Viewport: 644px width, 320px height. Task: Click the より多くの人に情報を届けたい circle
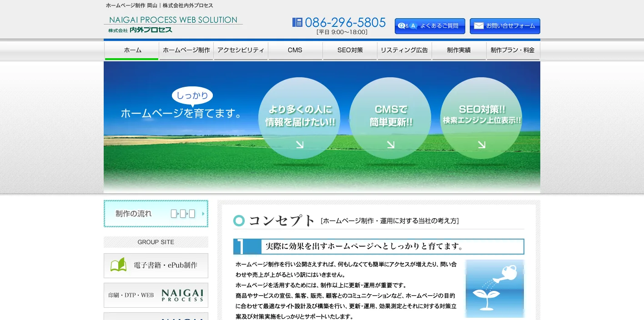click(299, 118)
